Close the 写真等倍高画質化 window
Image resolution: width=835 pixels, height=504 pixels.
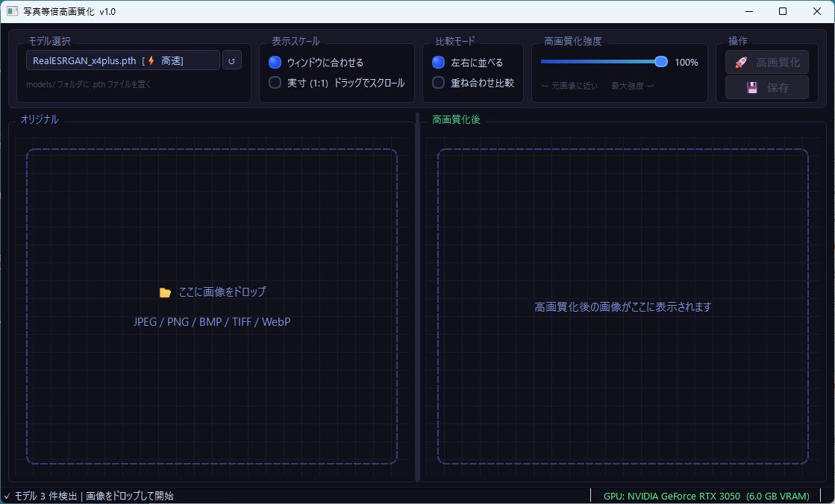[817, 11]
